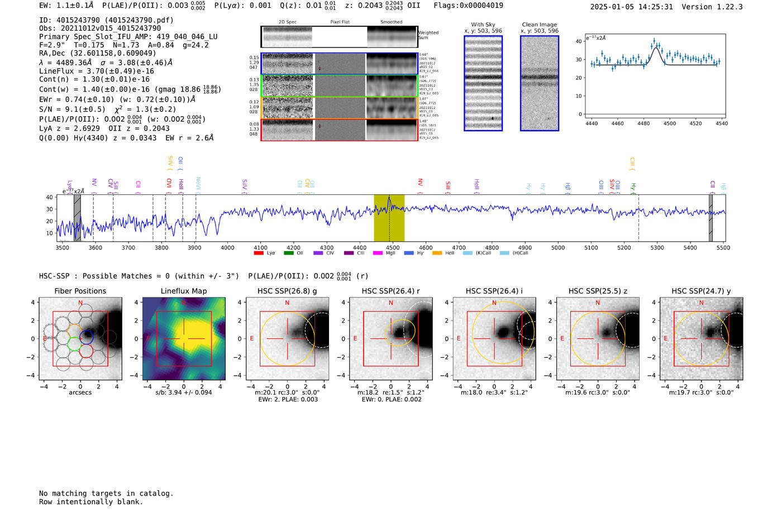Select the MgII magenta legend swatch
Viewport: 782px width, 532px height.
pyautogui.click(x=378, y=253)
